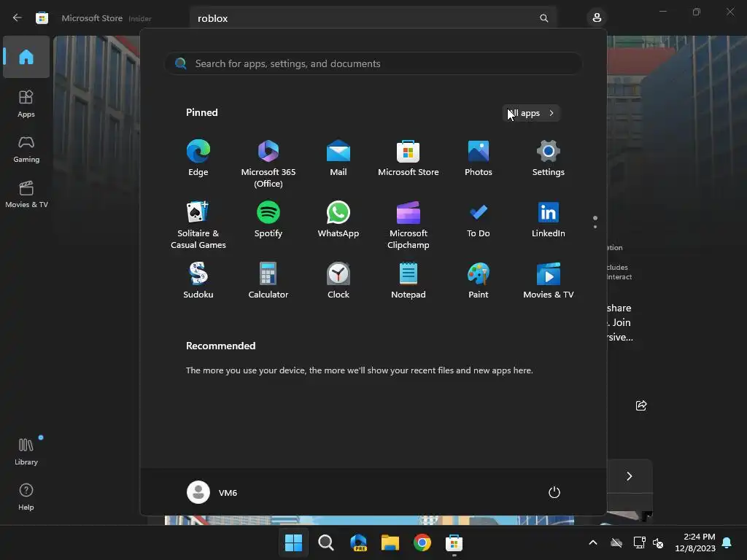
Task: Launch Microsoft 365 (Office) app
Action: [x=268, y=164]
